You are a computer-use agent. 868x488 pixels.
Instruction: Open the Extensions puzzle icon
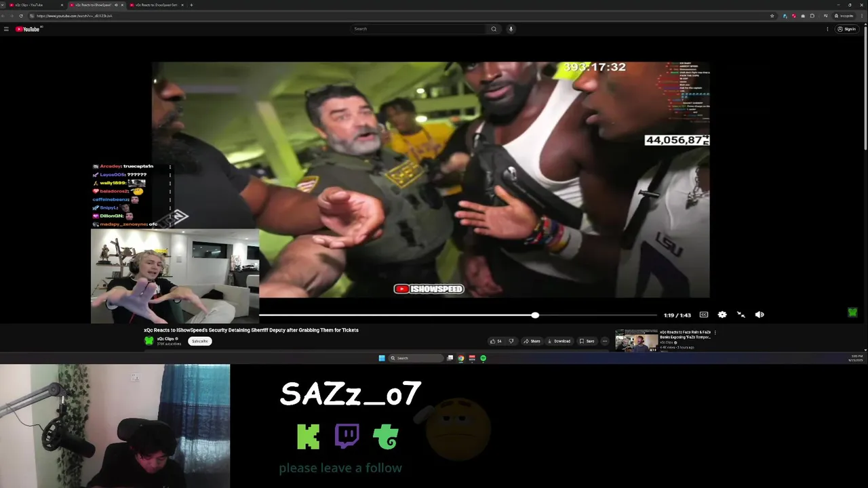[812, 16]
